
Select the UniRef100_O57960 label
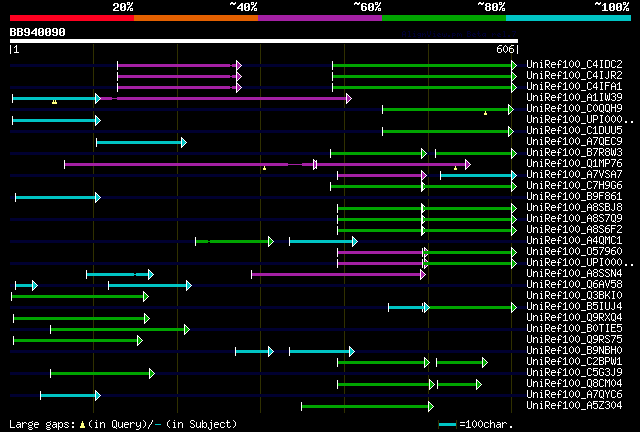click(x=574, y=252)
